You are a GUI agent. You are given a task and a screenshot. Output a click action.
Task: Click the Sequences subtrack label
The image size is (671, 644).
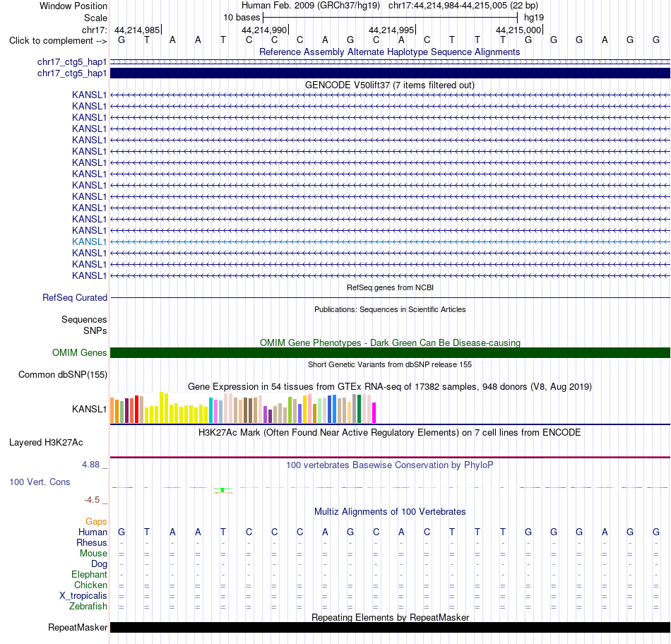pos(84,320)
